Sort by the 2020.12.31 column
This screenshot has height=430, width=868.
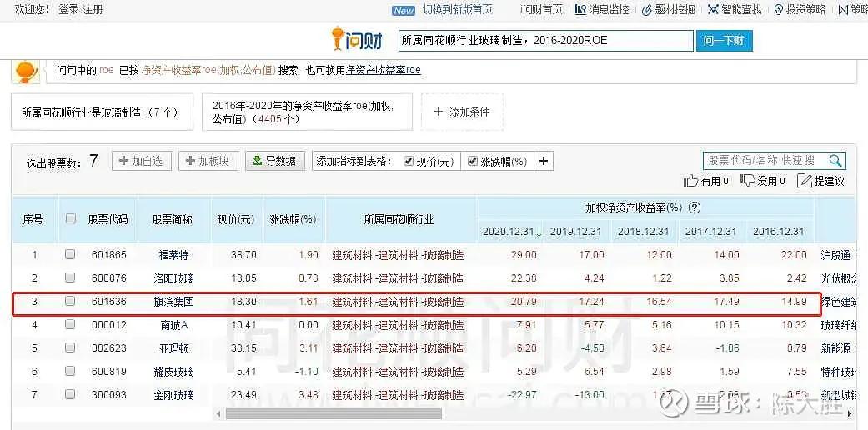pos(512,232)
